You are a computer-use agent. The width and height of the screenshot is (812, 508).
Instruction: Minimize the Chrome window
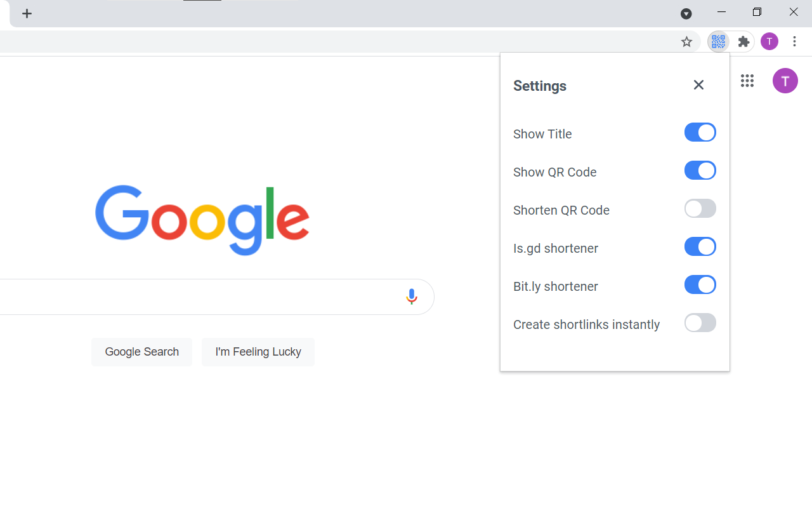(721, 12)
